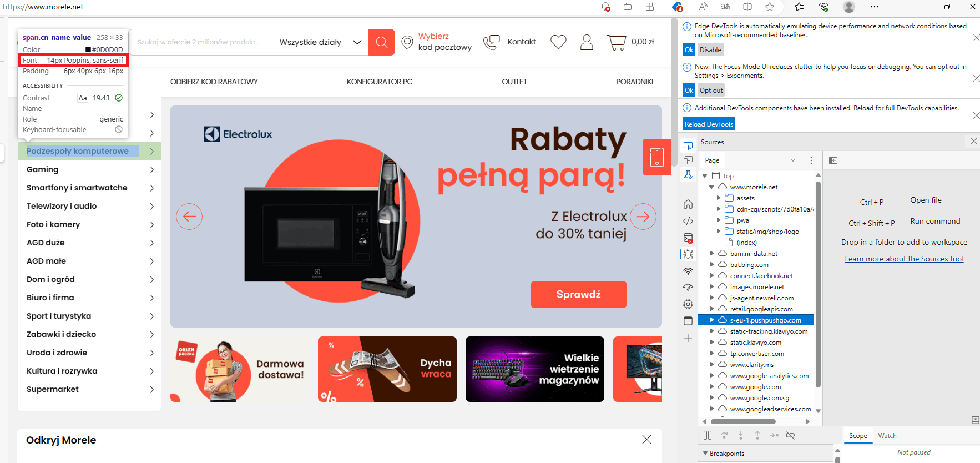Expand bam.nr-data.net domain node
This screenshot has height=463, width=980.
(711, 254)
